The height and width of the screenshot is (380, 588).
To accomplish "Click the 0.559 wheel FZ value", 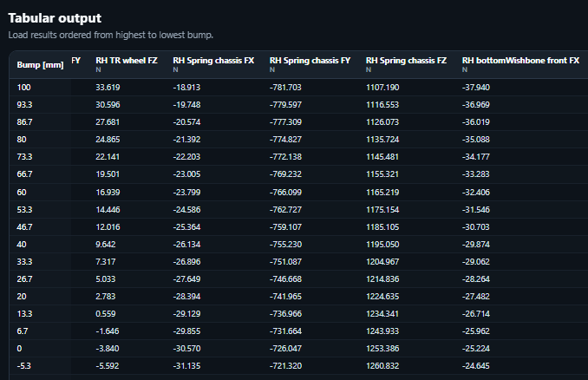I will [x=106, y=313].
